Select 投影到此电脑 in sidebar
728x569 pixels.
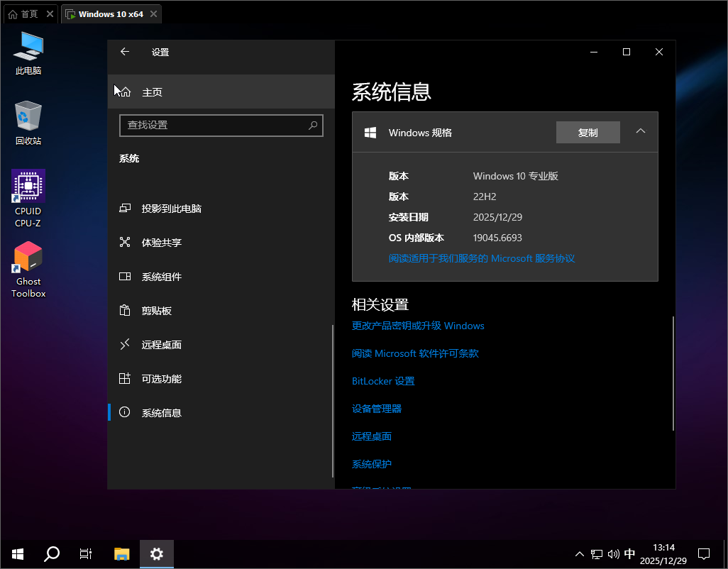pyautogui.click(x=171, y=209)
